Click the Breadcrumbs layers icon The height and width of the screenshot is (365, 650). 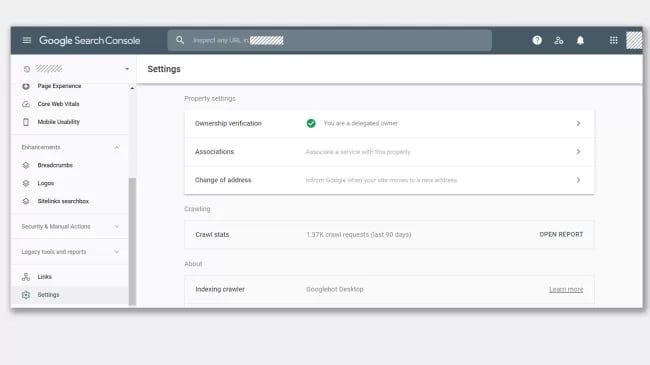(x=26, y=165)
